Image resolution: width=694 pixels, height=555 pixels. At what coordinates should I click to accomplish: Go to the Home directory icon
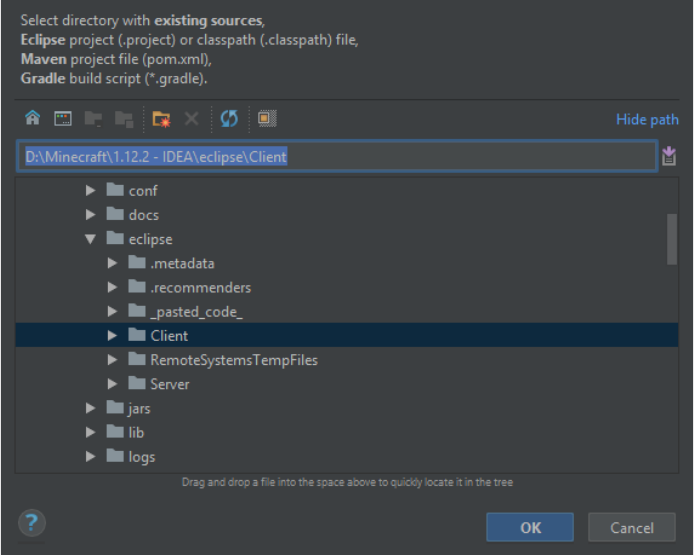[33, 119]
